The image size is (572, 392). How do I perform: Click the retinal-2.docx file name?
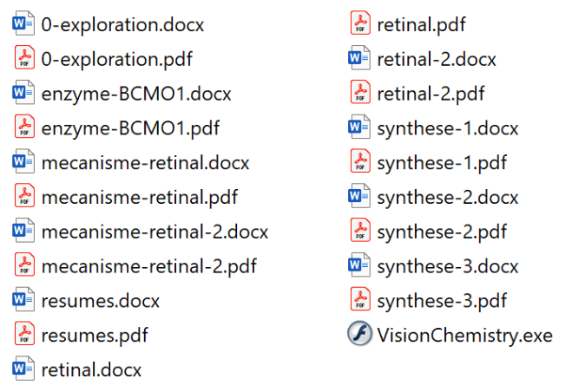tap(437, 59)
